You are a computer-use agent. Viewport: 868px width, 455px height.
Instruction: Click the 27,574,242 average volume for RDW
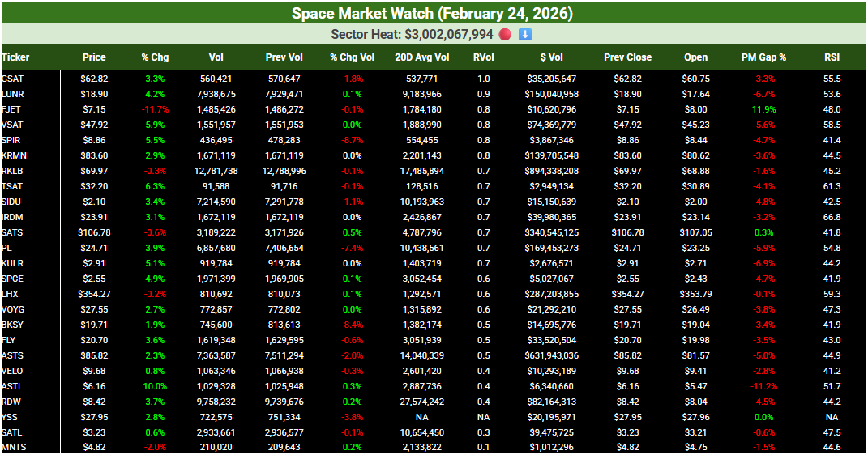click(421, 402)
